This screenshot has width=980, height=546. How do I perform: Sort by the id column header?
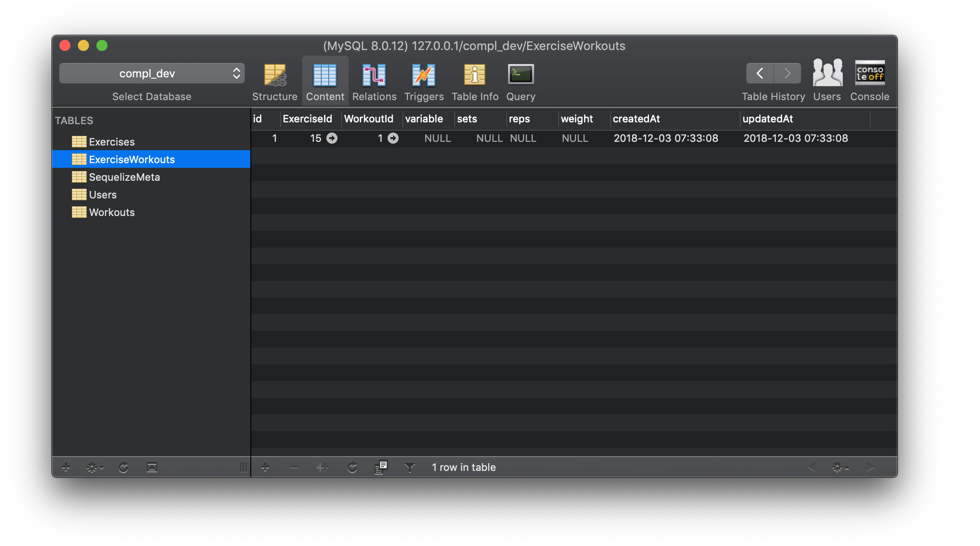pyautogui.click(x=266, y=119)
